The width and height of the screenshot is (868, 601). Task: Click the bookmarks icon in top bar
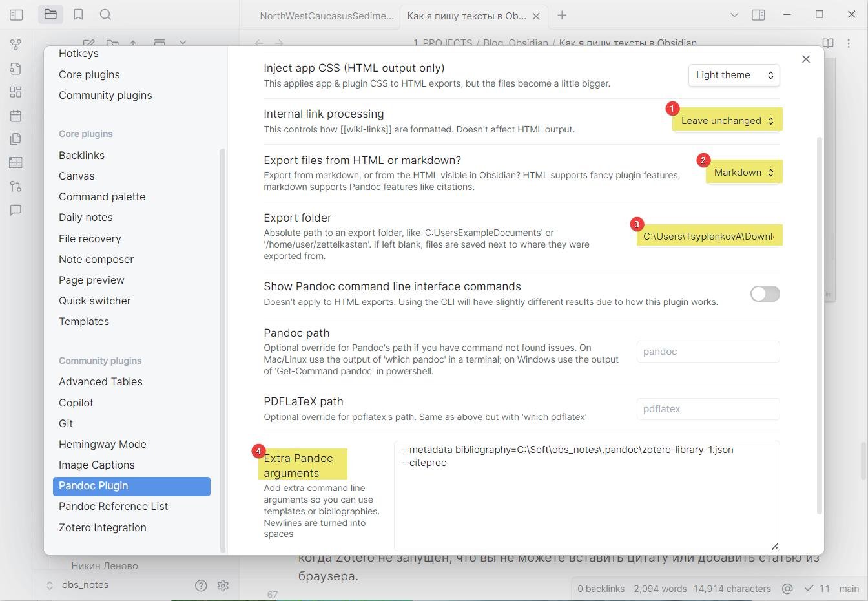click(78, 14)
